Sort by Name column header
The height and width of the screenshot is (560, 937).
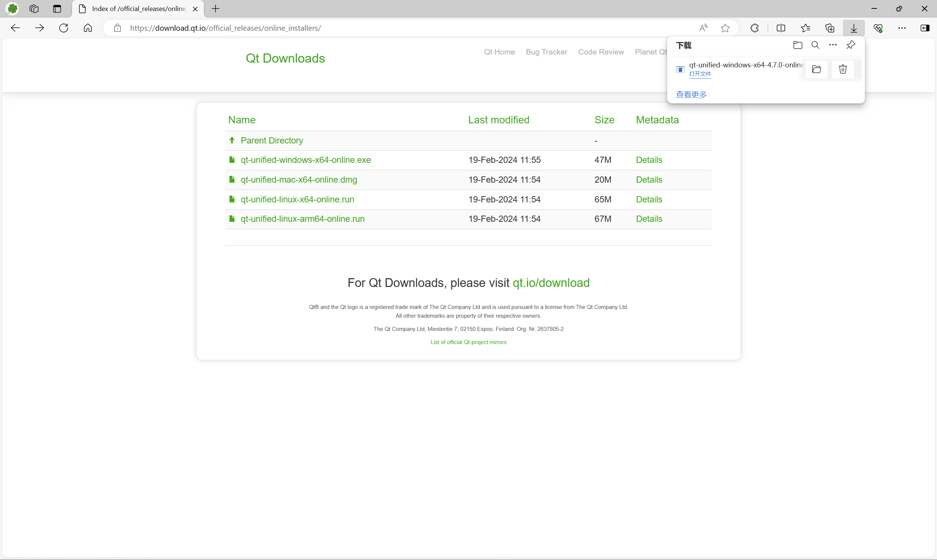242,120
